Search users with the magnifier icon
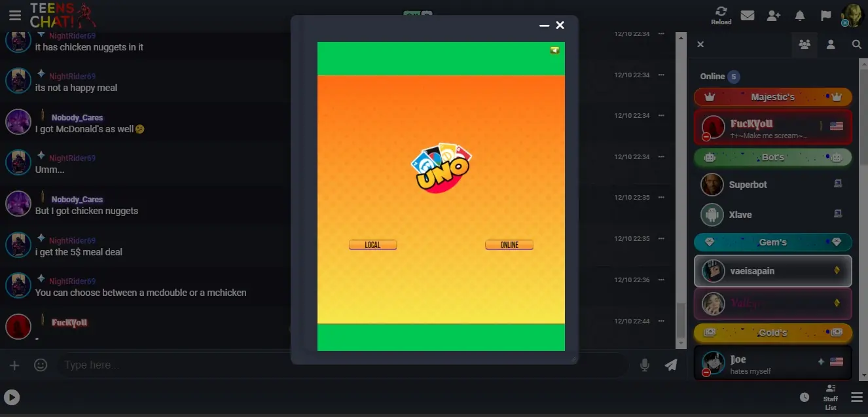The image size is (868, 417). click(x=856, y=45)
